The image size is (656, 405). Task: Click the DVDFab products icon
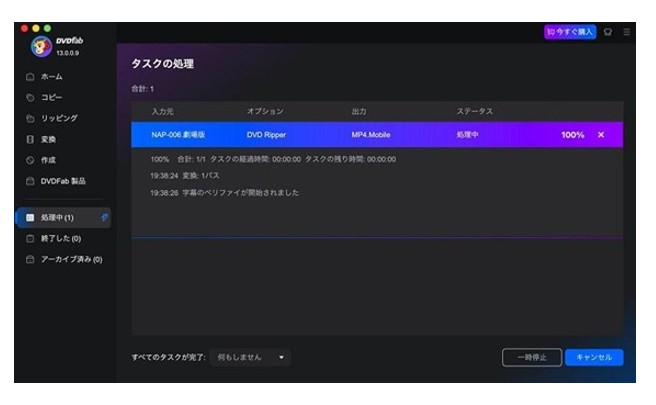pyautogui.click(x=30, y=181)
